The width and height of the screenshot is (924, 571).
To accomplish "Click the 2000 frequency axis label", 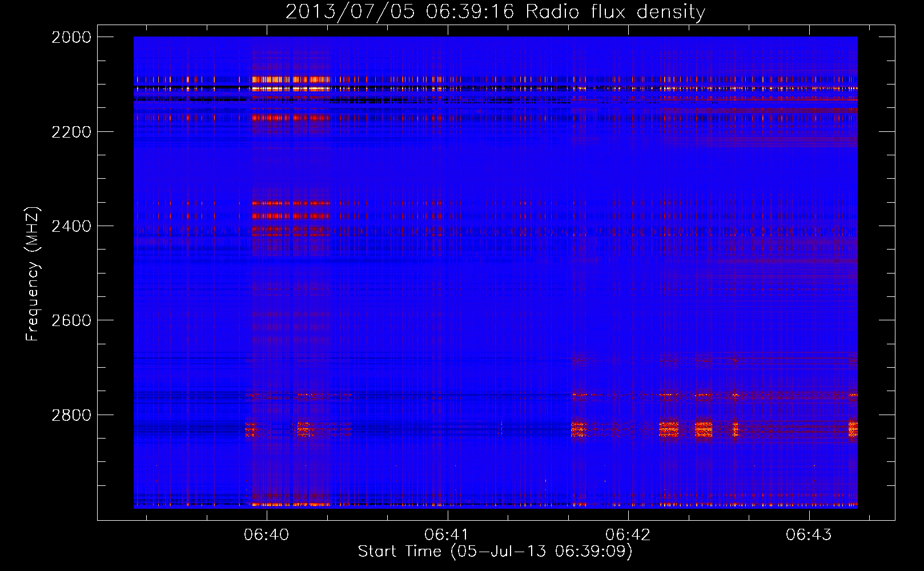I will 71,37.
